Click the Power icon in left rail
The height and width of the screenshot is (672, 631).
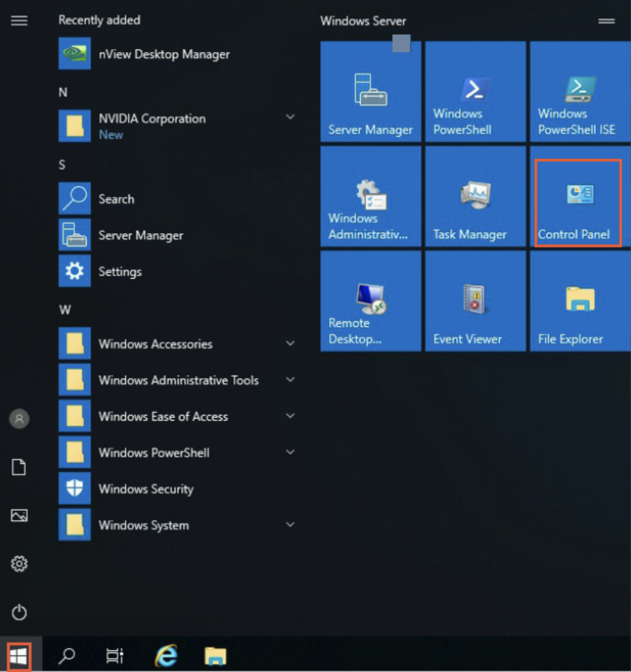[19, 612]
